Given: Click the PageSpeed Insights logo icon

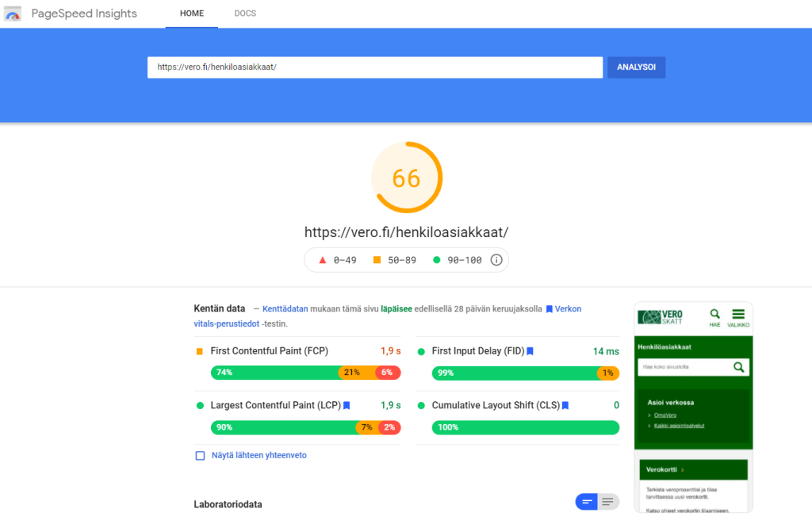Looking at the screenshot, I should [11, 13].
